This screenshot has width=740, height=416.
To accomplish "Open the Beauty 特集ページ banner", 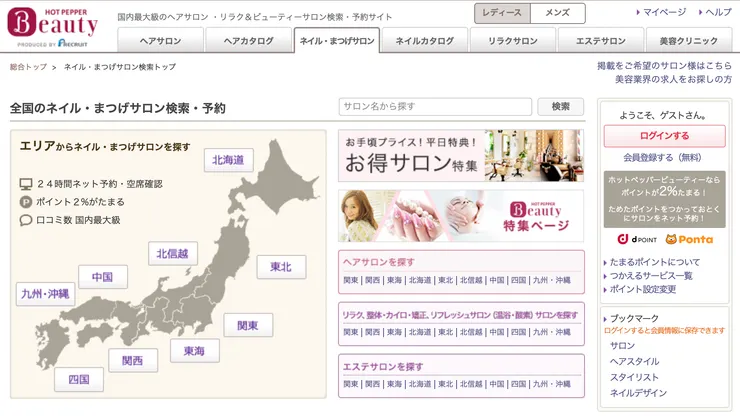I will (x=461, y=216).
